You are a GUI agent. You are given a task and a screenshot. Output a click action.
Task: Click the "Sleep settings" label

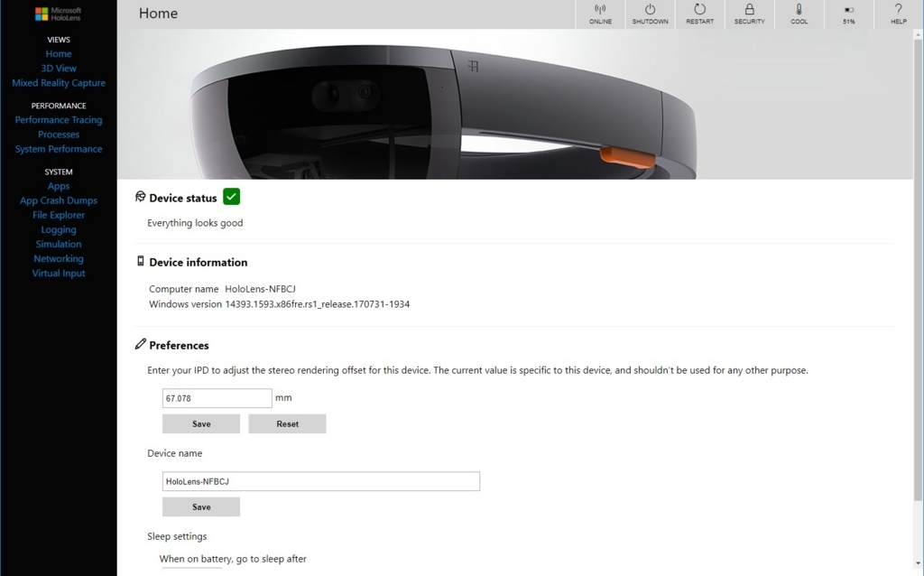177,536
